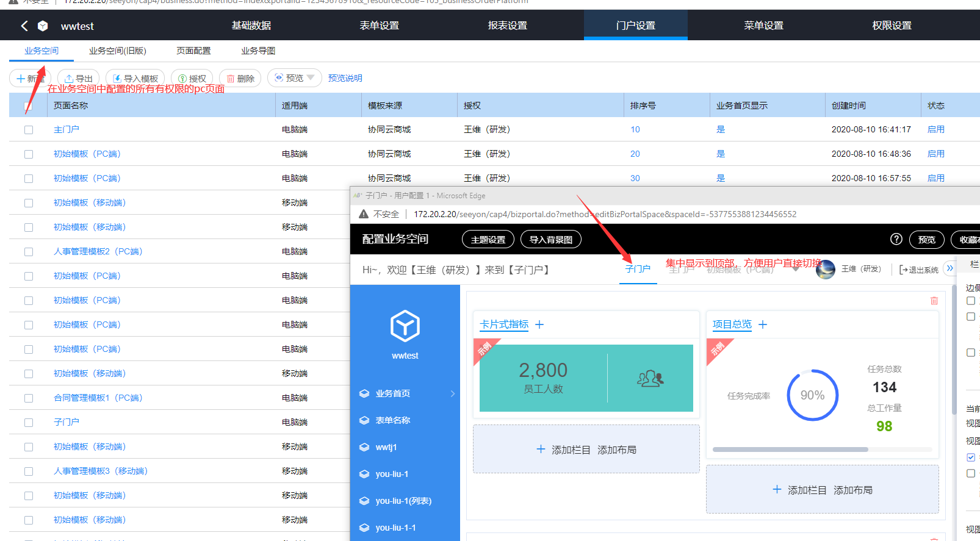980x541 pixels.
Task: Add a tab next to 卡片式指标
Action: click(x=539, y=324)
